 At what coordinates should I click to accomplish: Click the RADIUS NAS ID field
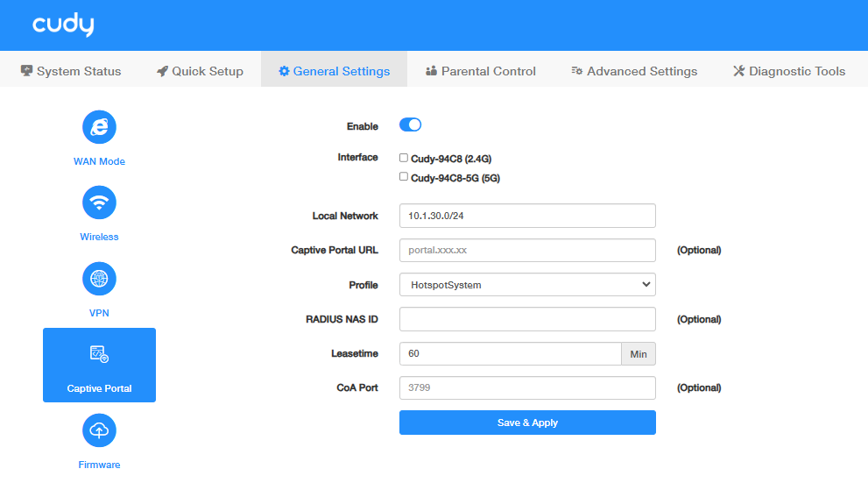pyautogui.click(x=527, y=319)
